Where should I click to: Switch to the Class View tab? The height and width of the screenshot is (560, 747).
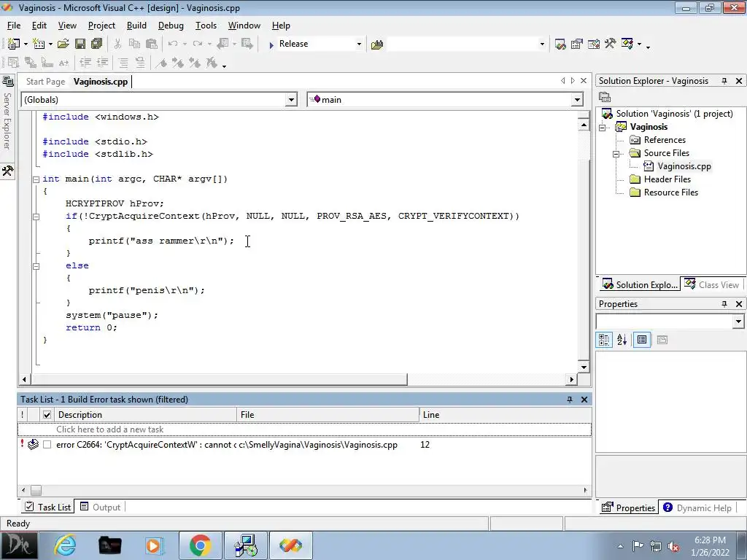pyautogui.click(x=712, y=285)
